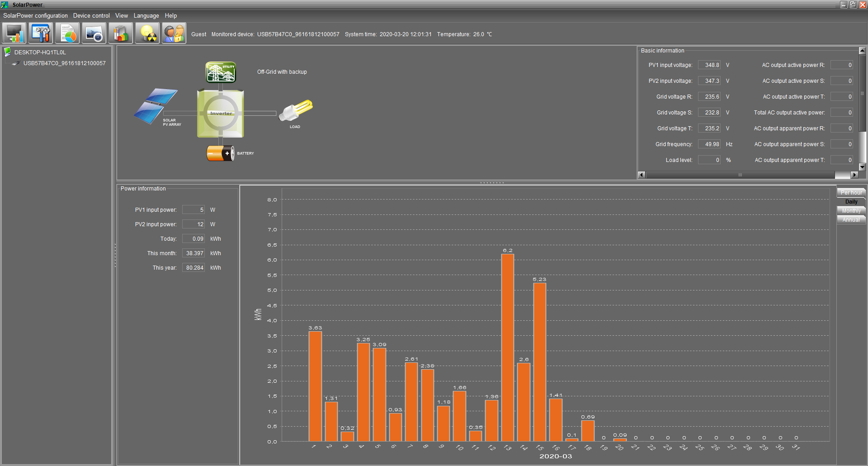Viewport: 868px width, 466px height.
Task: Switch chart to Annual view
Action: (851, 220)
